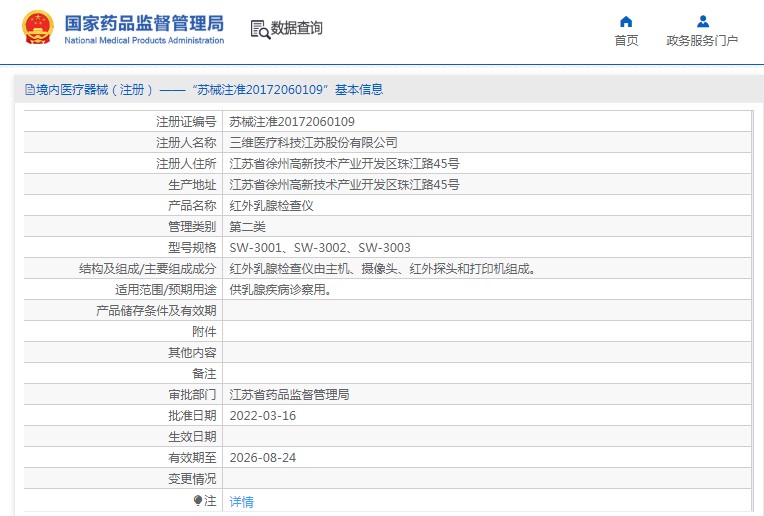Click the 生效日期 row label

click(x=192, y=437)
